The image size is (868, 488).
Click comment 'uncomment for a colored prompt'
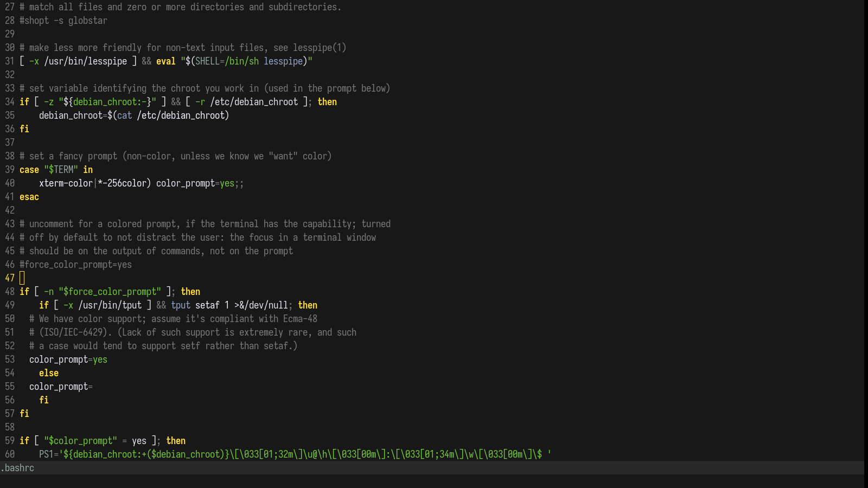(x=205, y=224)
